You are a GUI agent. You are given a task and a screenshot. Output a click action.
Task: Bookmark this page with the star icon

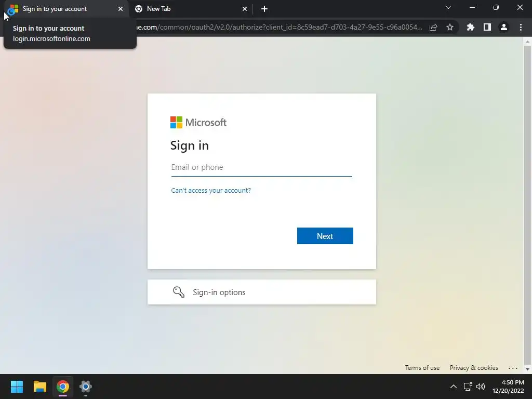pos(450,27)
